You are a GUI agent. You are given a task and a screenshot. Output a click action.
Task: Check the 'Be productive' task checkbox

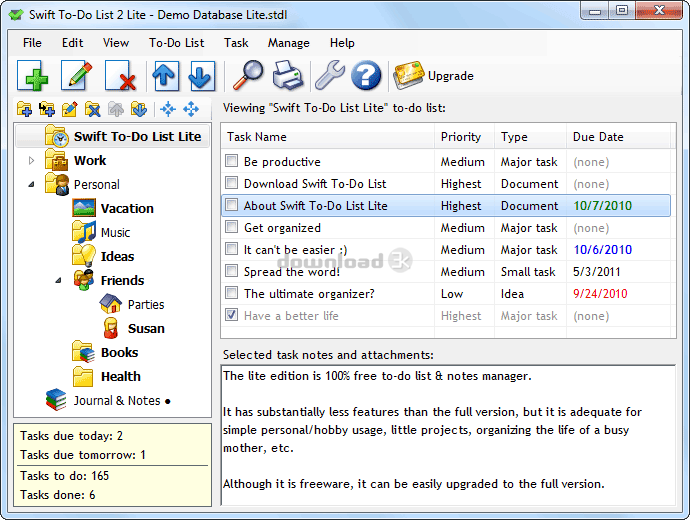(x=231, y=161)
